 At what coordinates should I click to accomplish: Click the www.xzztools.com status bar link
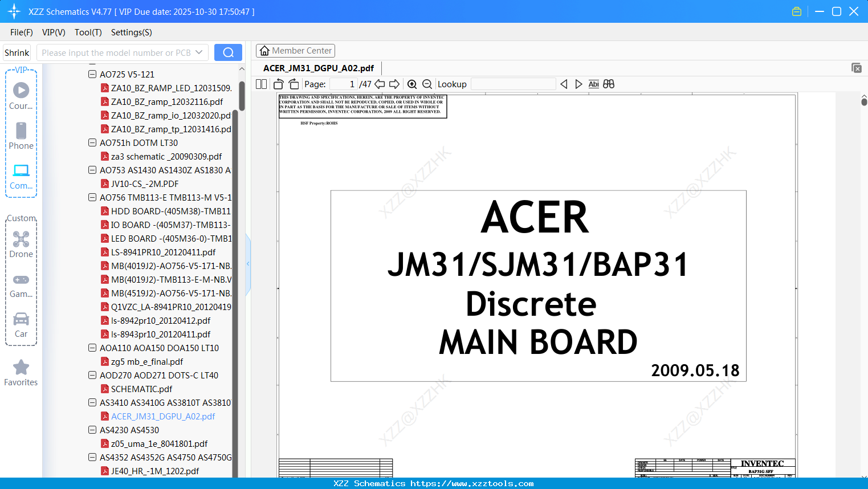tap(472, 483)
